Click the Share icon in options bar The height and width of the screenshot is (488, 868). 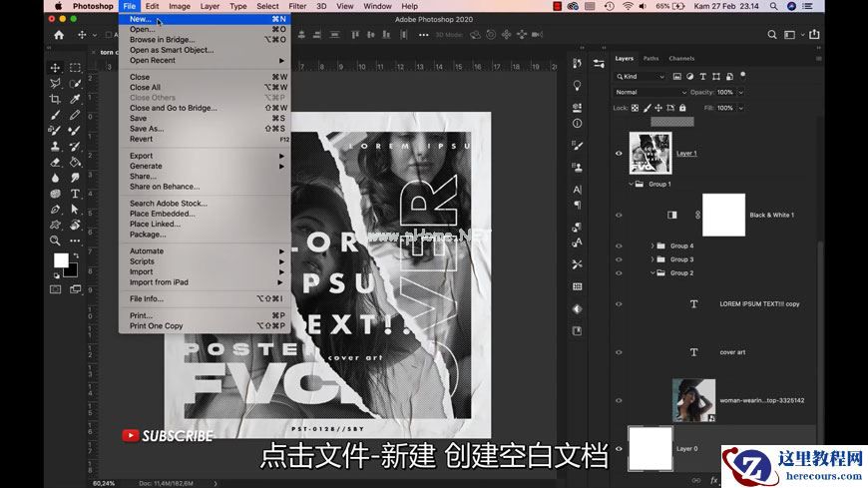coord(814,34)
